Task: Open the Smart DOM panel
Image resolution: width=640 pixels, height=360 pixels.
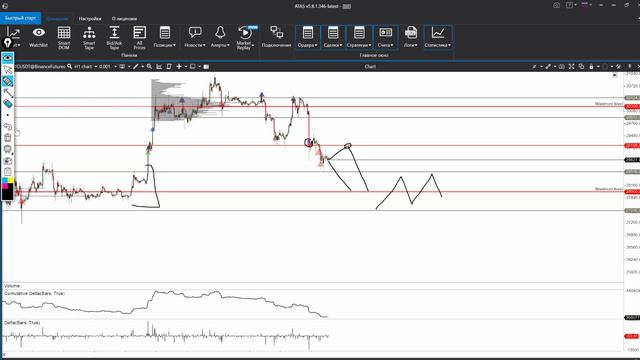Action: point(64,38)
